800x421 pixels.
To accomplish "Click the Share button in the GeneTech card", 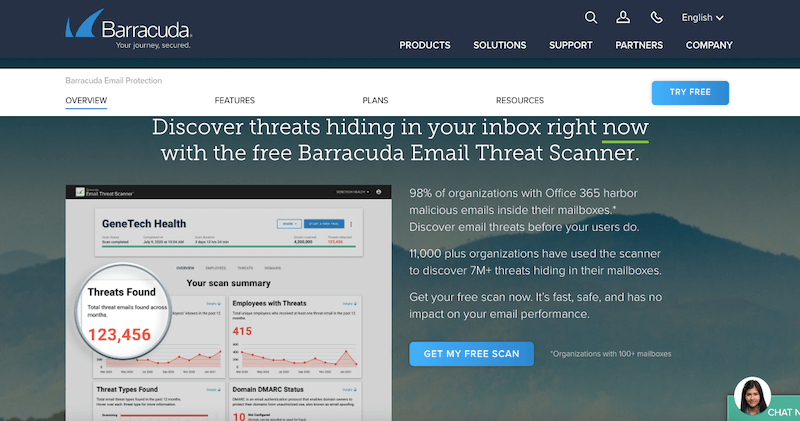I will tap(289, 224).
